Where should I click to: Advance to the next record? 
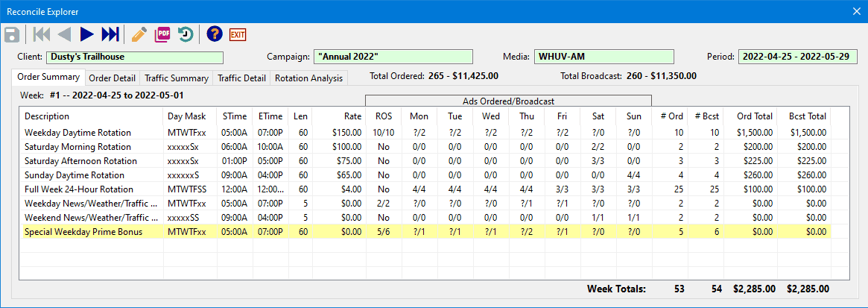click(x=86, y=34)
